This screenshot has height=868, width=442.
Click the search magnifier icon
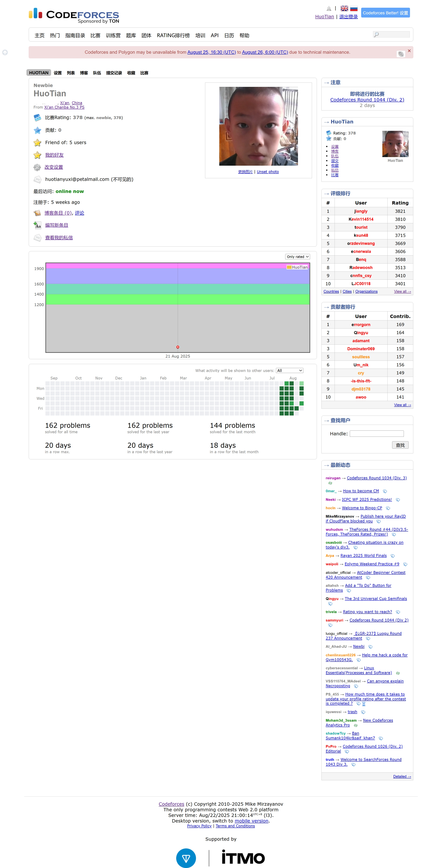pos(377,34)
